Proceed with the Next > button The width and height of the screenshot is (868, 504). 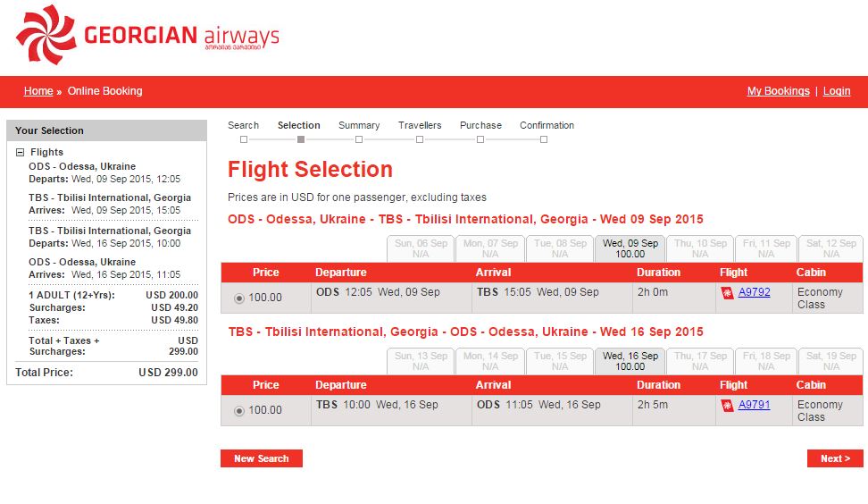(x=835, y=458)
